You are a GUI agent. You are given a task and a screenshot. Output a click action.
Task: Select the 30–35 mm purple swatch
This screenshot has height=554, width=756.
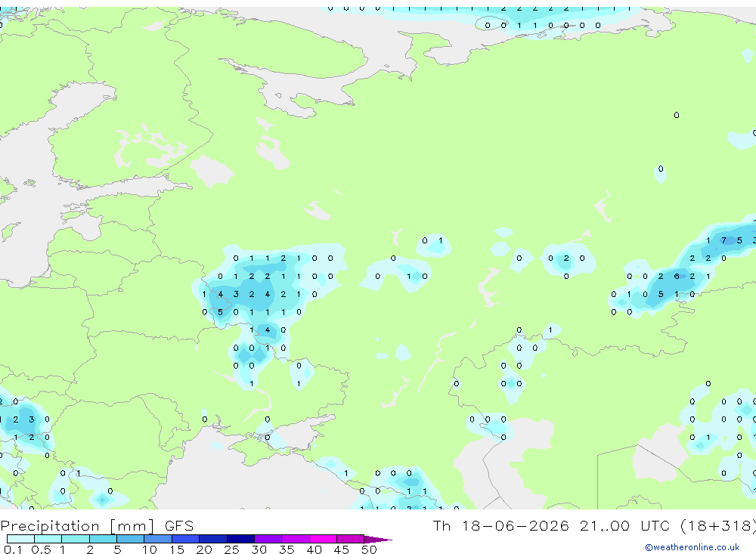[268, 539]
